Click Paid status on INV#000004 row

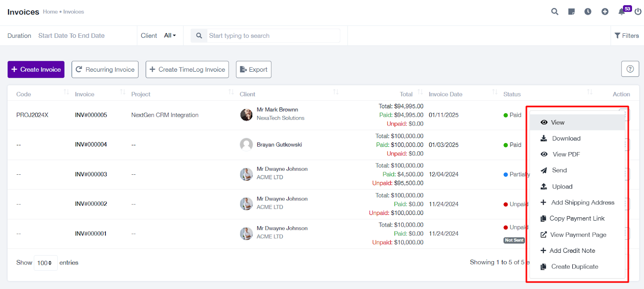pyautogui.click(x=512, y=145)
